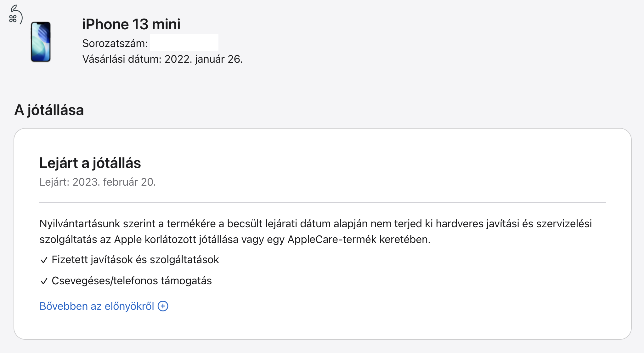The image size is (644, 353).
Task: Select the Lejárt a jótállás heading
Action: tap(90, 163)
